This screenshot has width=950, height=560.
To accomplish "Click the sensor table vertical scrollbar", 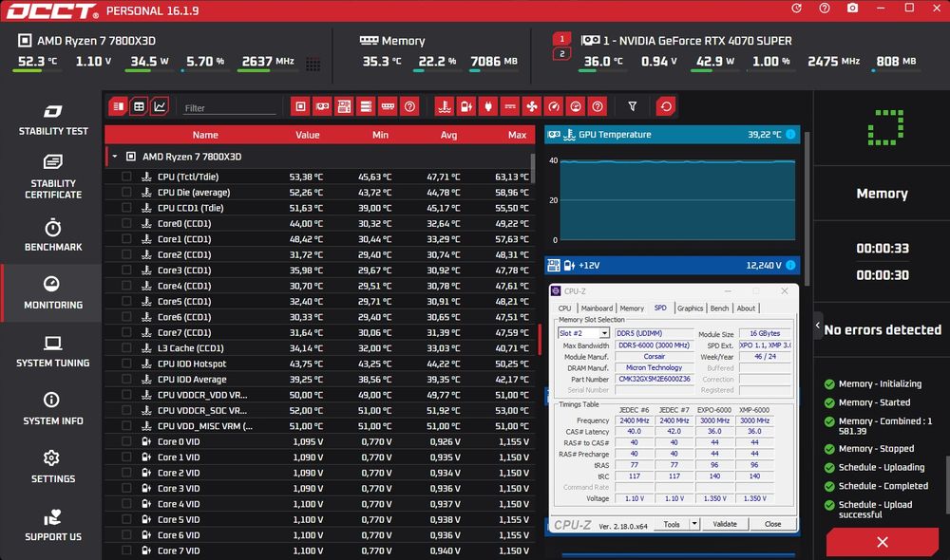I will 533,169.
